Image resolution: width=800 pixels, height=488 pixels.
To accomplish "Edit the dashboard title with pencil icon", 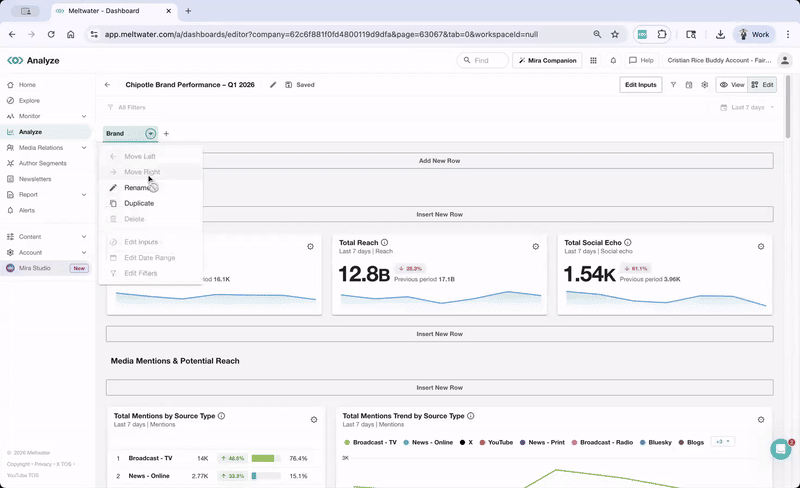I will (273, 85).
